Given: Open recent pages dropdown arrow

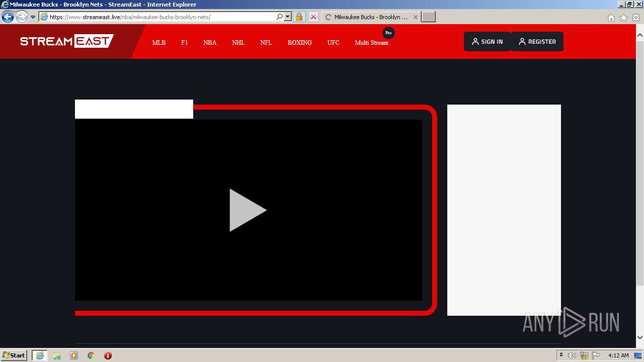Looking at the screenshot, I should point(33,17).
